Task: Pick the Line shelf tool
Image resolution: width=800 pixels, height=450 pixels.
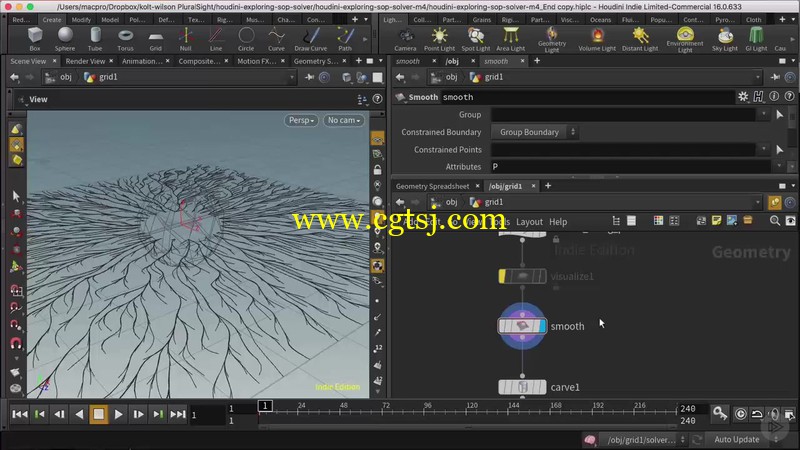Action: pos(216,39)
